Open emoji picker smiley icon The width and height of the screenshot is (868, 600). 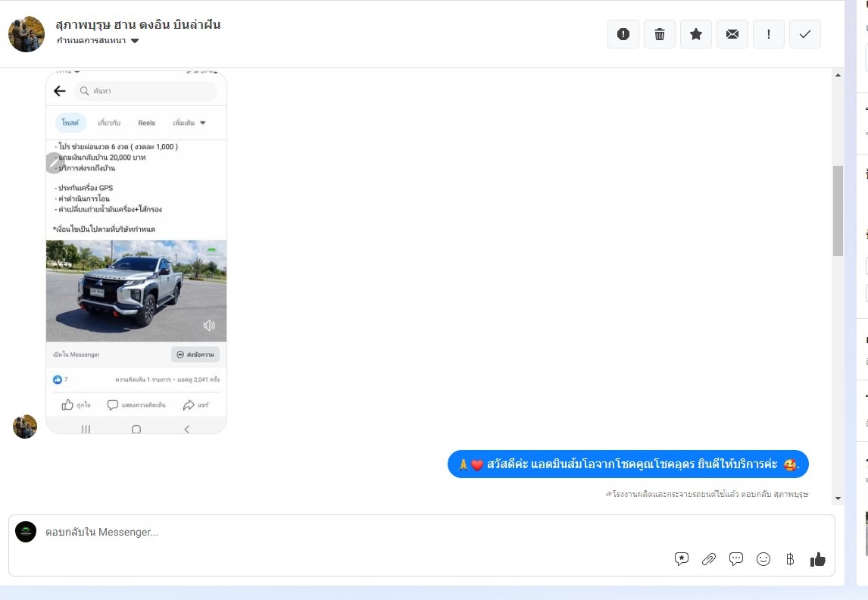coord(763,559)
